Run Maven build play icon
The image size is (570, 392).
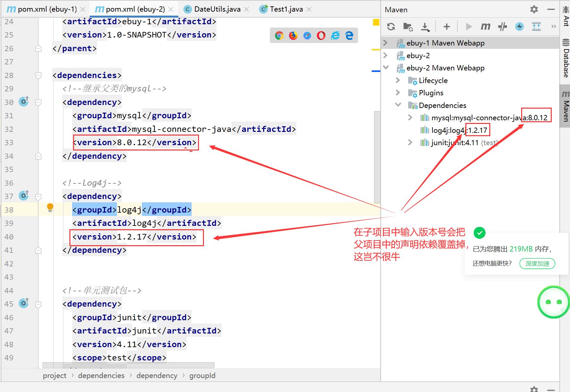click(469, 27)
